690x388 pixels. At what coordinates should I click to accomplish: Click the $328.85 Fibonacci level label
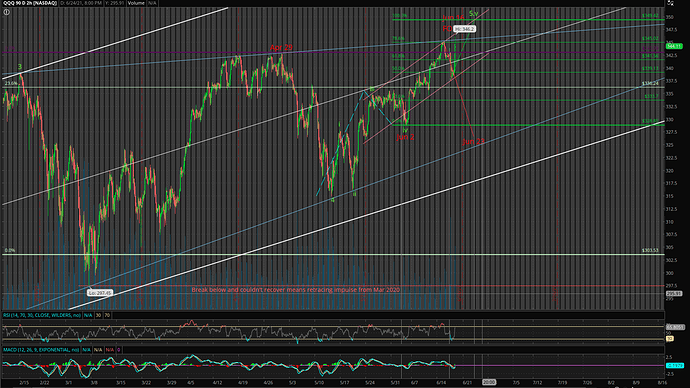(x=650, y=121)
